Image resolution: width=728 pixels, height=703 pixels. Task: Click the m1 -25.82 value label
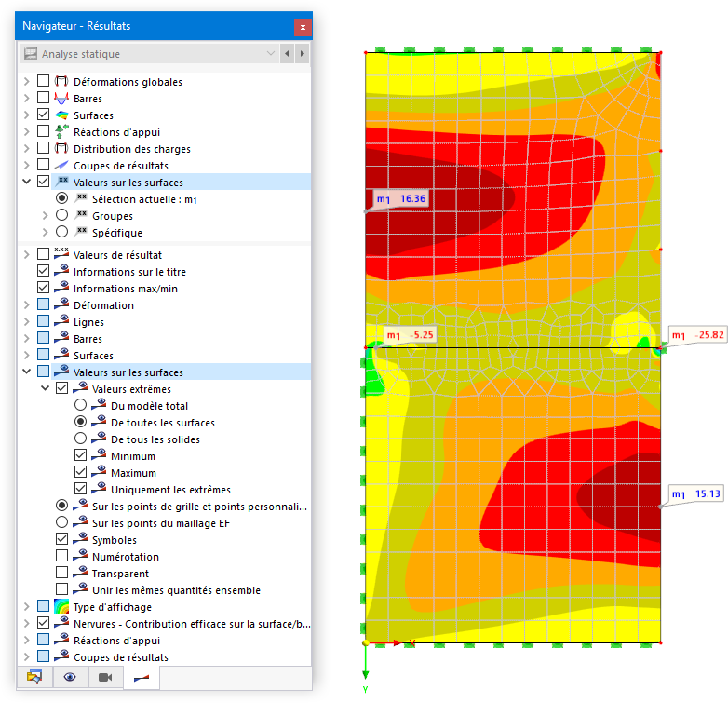point(698,335)
